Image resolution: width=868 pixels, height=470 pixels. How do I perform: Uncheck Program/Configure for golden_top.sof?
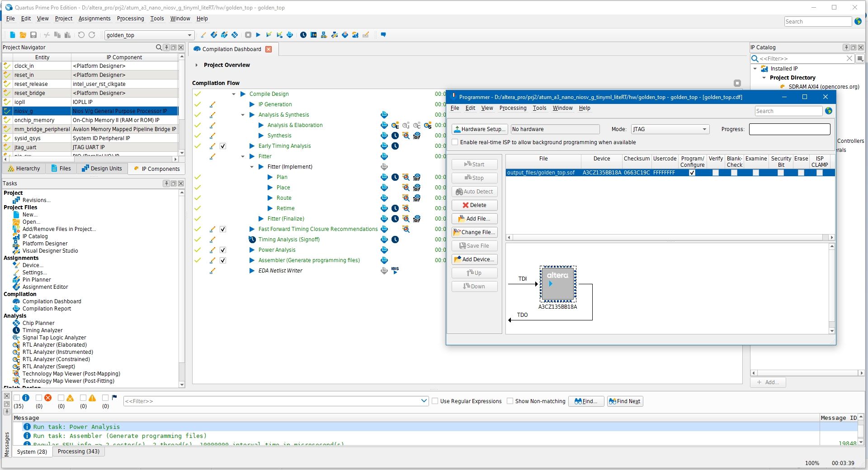point(692,173)
